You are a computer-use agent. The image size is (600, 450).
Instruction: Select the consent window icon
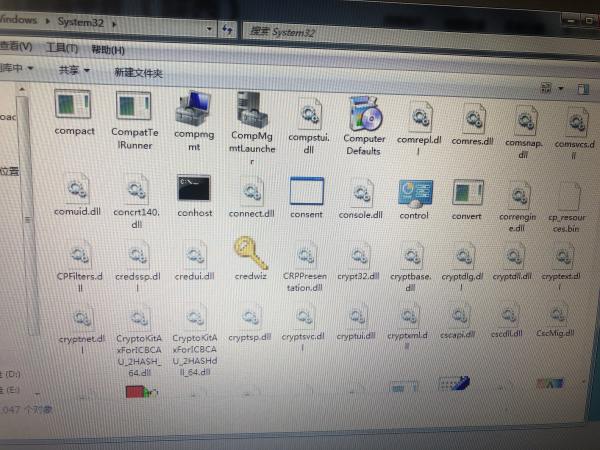(306, 190)
